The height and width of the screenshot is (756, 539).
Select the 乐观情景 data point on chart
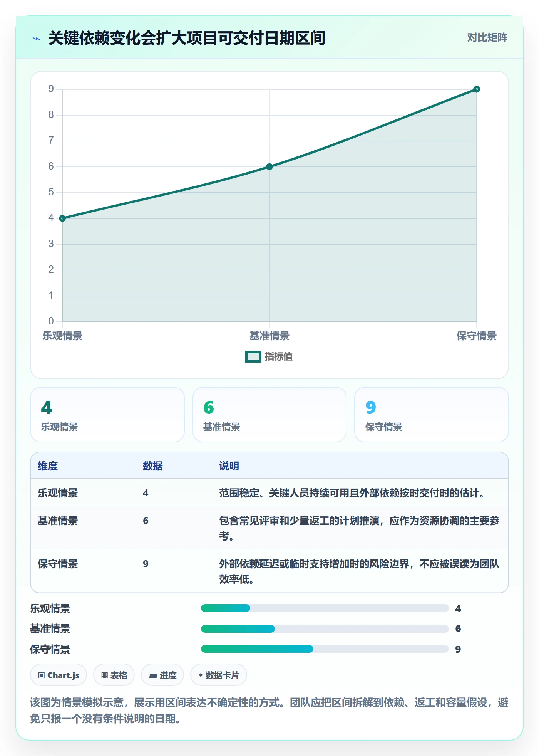click(62, 218)
